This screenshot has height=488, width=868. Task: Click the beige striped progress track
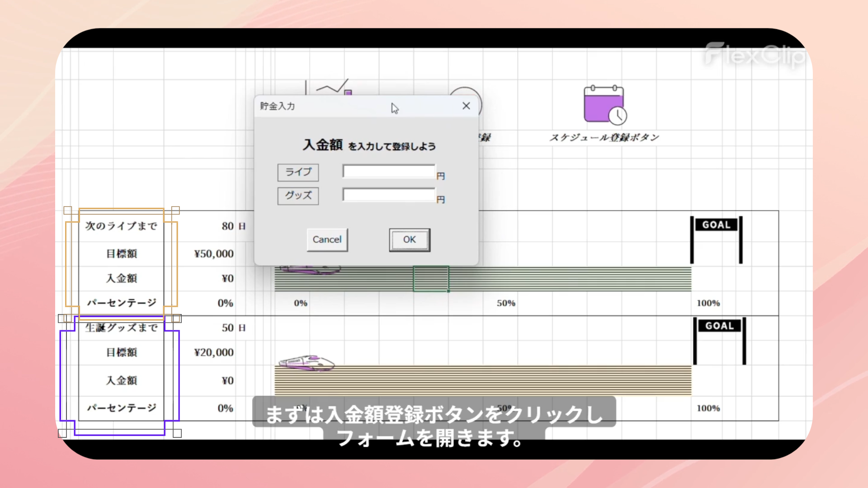click(497, 380)
